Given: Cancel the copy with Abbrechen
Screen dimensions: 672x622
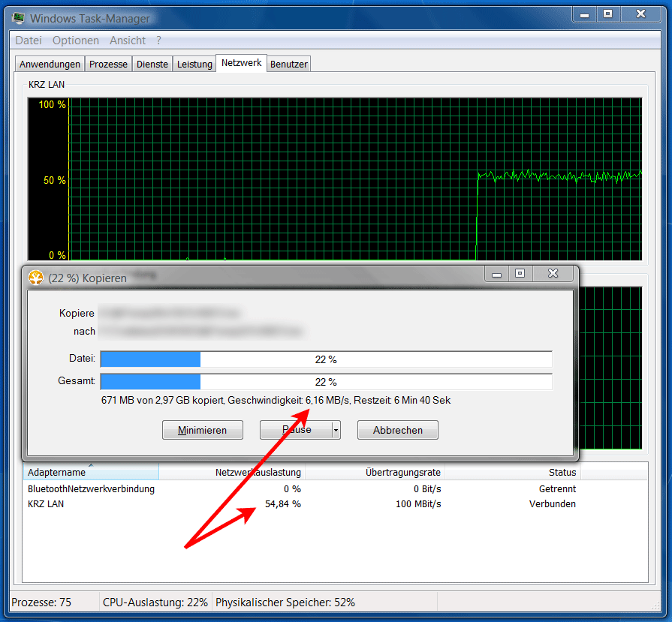Looking at the screenshot, I should [398, 430].
